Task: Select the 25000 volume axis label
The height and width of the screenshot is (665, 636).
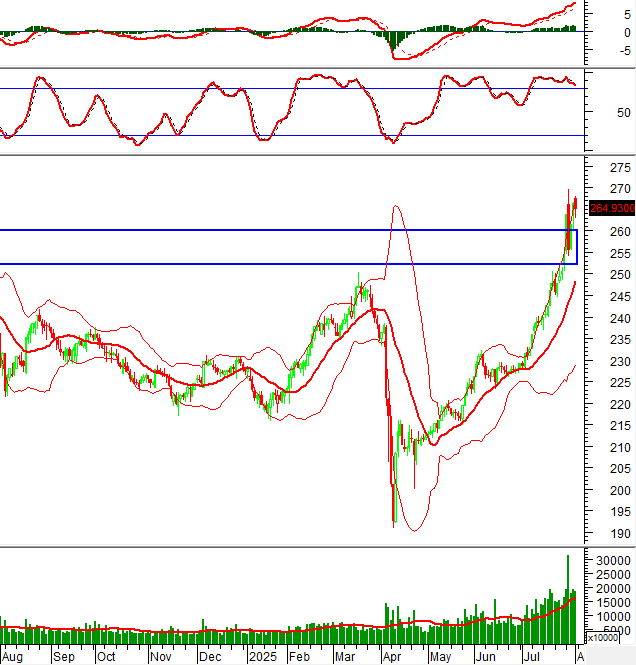Action: point(613,575)
